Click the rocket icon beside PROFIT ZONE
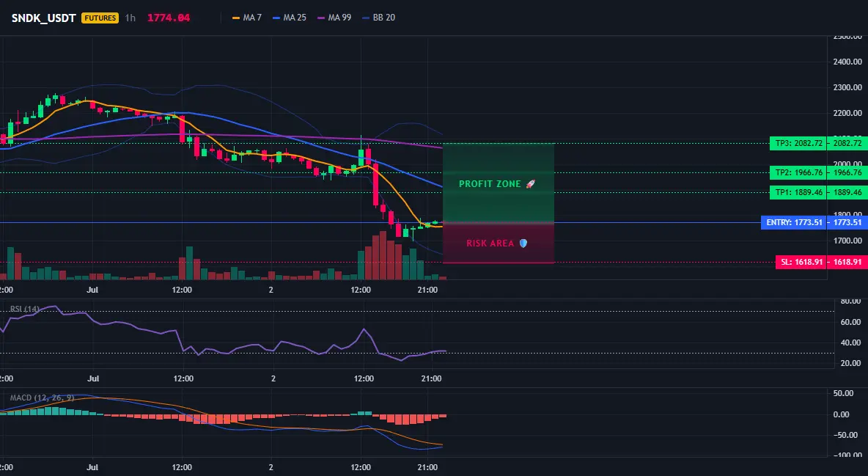The height and width of the screenshot is (476, 868). [530, 184]
